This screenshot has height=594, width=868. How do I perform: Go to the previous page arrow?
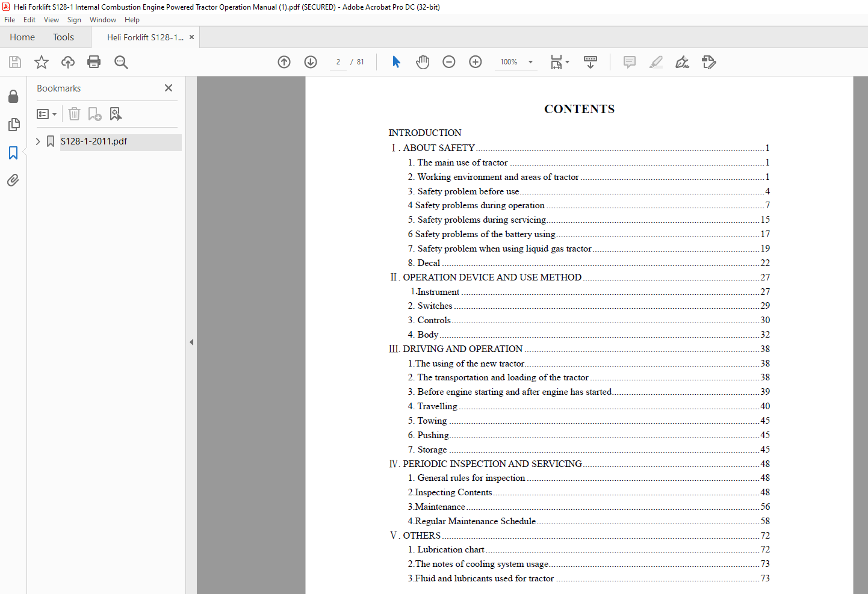pyautogui.click(x=284, y=62)
